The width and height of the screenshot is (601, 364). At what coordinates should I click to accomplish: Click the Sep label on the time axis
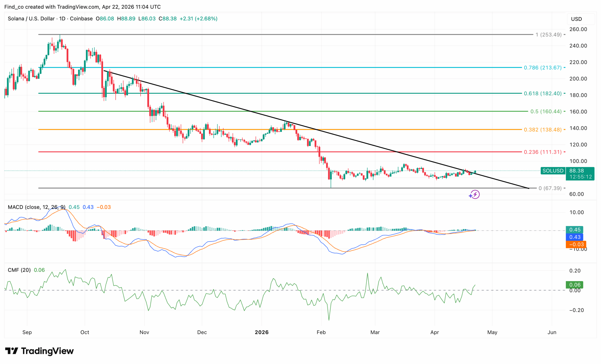pos(27,332)
